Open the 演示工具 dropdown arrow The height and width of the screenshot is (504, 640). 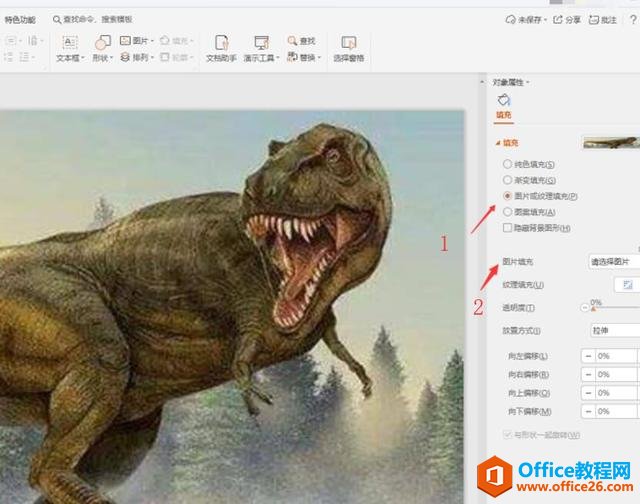point(278,58)
